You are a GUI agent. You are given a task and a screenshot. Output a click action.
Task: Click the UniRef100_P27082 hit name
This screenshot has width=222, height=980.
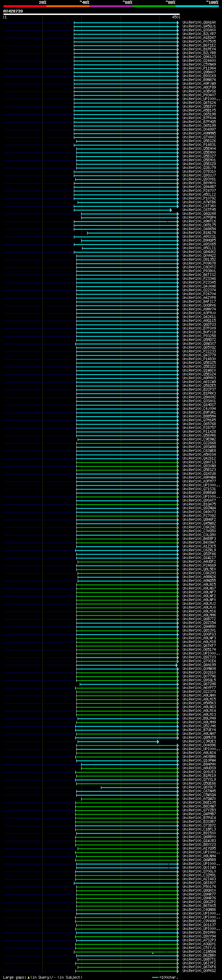199,516
